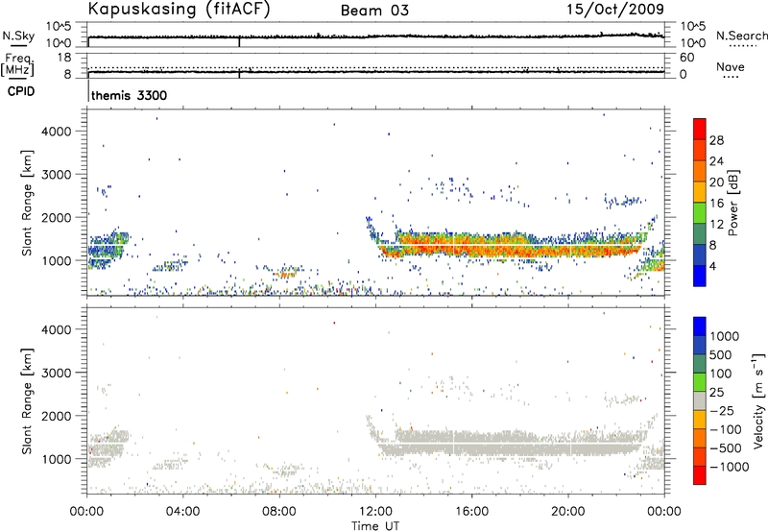Click the velocity panel 'Slant Range [km]' label
768x532 pixels.
pyautogui.click(x=27, y=401)
